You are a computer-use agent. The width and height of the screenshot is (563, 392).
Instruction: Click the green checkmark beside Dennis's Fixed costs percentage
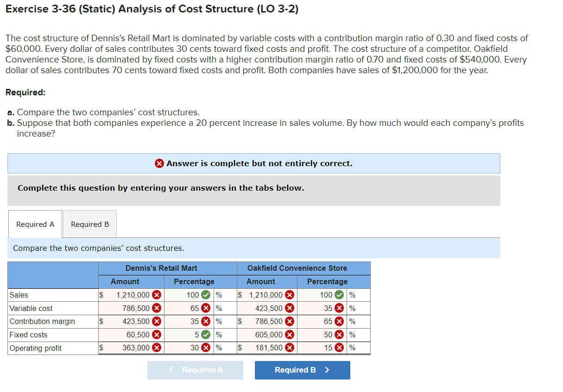pyautogui.click(x=206, y=334)
